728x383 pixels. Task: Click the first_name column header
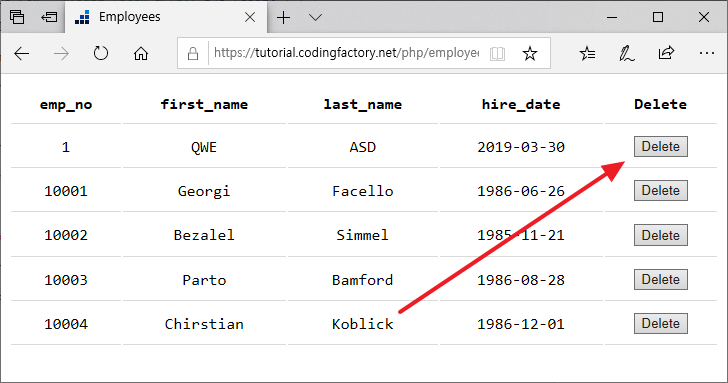tap(204, 104)
